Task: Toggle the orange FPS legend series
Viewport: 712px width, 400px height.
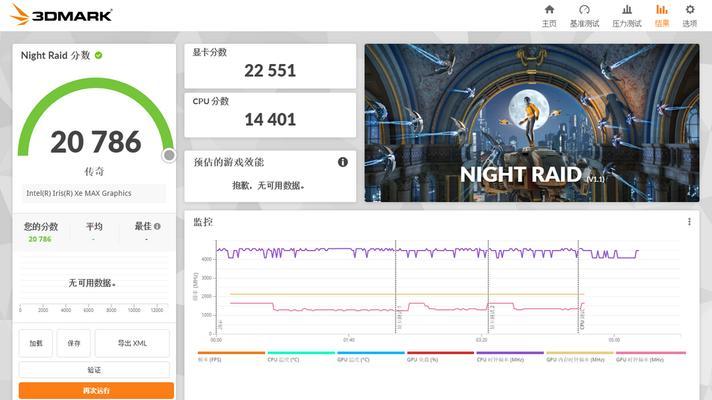Action: 231,356
